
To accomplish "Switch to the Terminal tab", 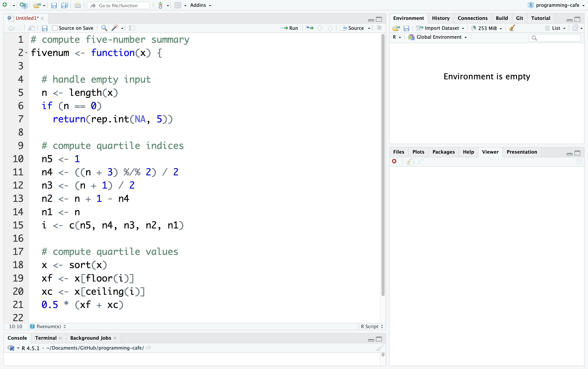I will click(x=46, y=338).
